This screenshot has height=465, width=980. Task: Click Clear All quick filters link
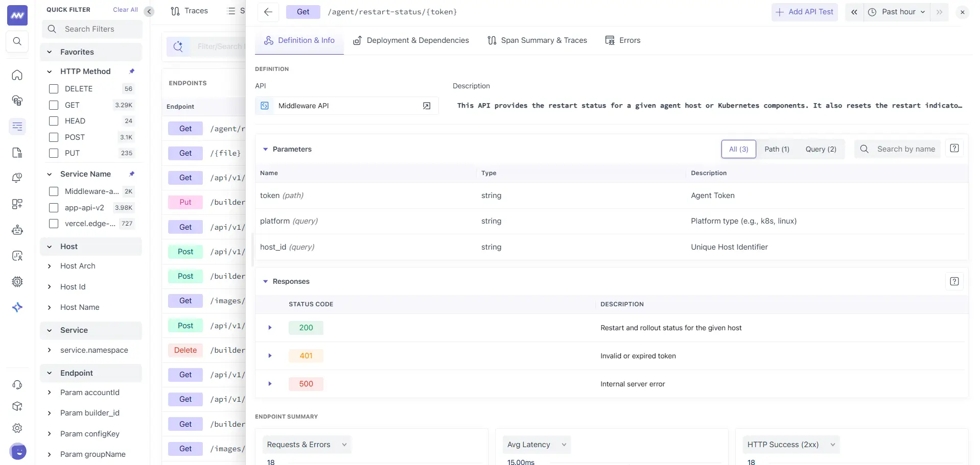125,10
